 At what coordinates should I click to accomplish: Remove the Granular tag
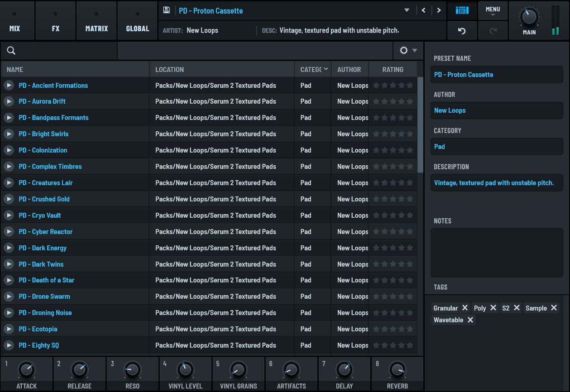pos(465,308)
